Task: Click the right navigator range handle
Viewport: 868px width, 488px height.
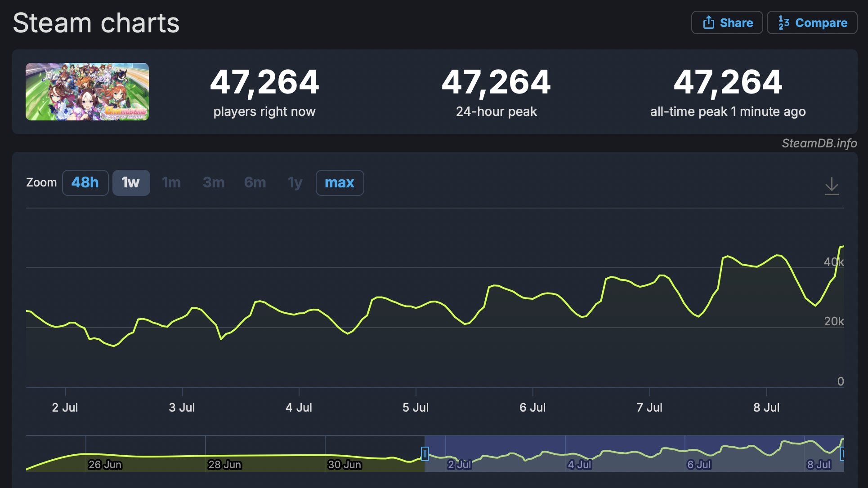Action: tap(842, 454)
